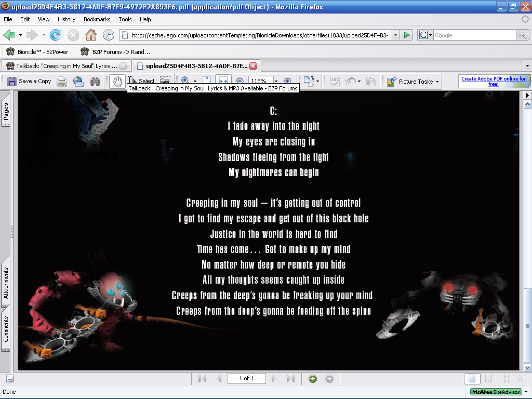Image resolution: width=532 pixels, height=399 pixels.
Task: Open the address bar history dropdown
Action: (395, 35)
